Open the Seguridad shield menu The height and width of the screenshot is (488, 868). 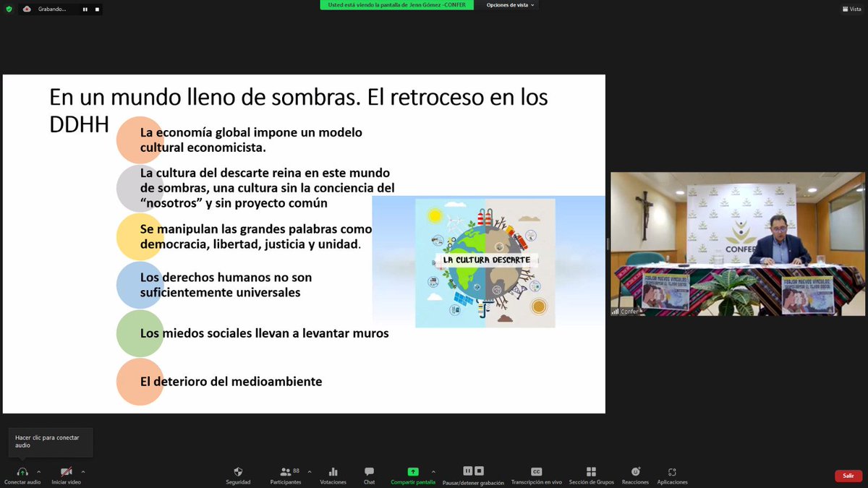(238, 475)
